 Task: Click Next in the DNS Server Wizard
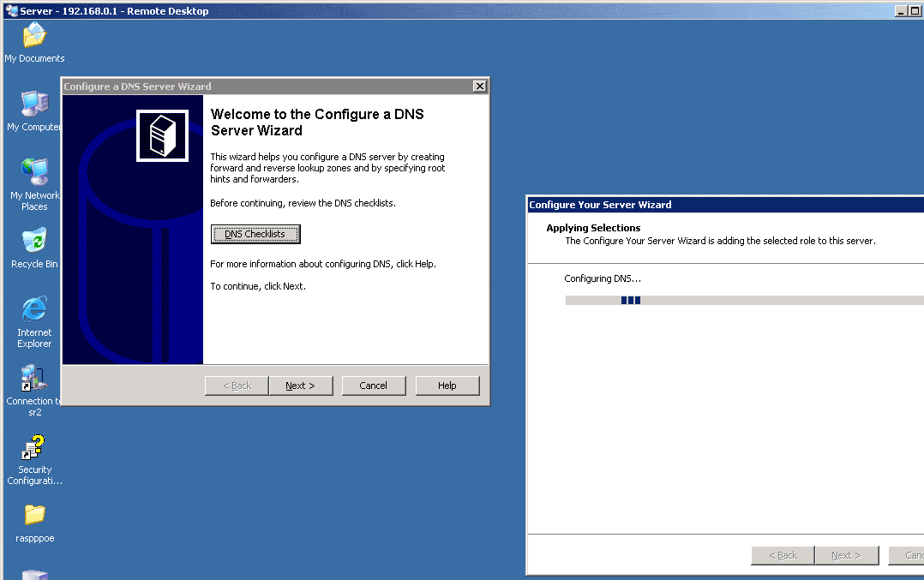pos(301,386)
